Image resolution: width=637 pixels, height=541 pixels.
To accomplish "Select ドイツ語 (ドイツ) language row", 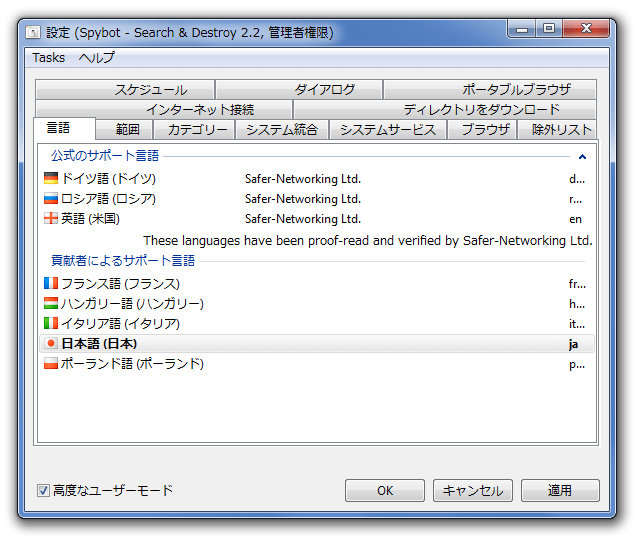I will 317,179.
